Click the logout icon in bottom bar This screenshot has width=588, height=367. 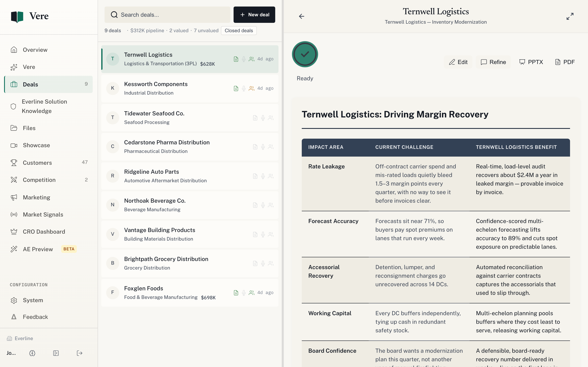click(79, 353)
